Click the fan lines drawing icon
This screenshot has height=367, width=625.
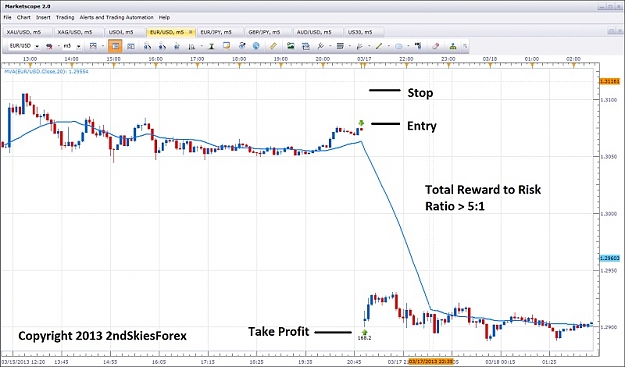tap(360, 46)
